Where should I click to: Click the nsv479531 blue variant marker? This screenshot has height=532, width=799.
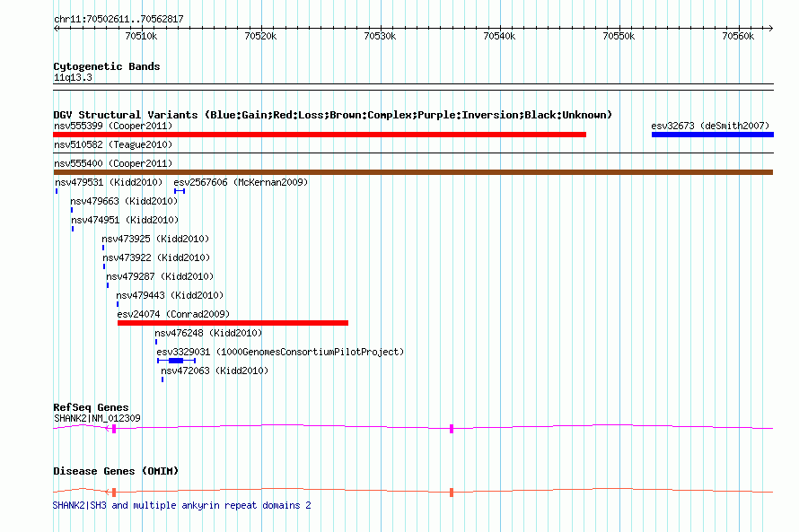coord(57,191)
